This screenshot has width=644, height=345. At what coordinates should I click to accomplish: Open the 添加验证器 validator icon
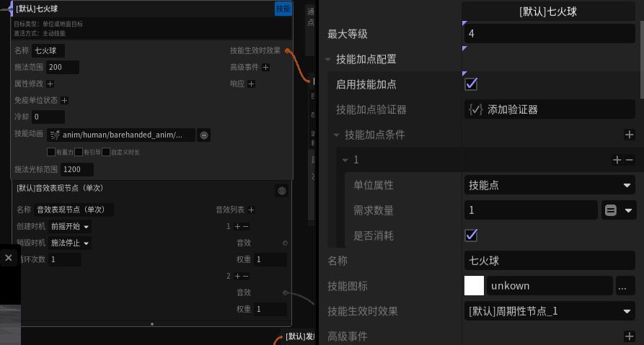coord(475,109)
